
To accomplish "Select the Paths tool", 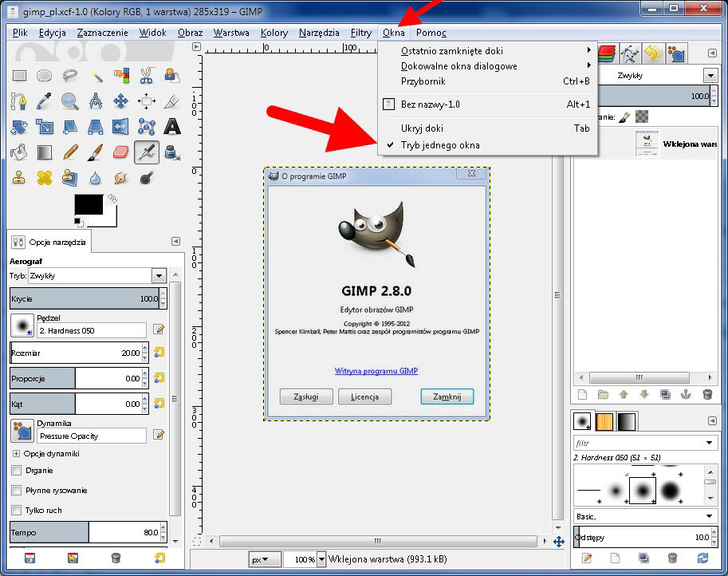I will click(x=18, y=101).
